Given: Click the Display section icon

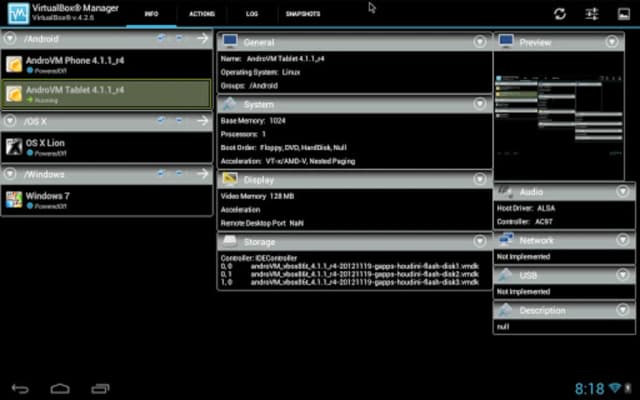Looking at the screenshot, I should [x=230, y=179].
